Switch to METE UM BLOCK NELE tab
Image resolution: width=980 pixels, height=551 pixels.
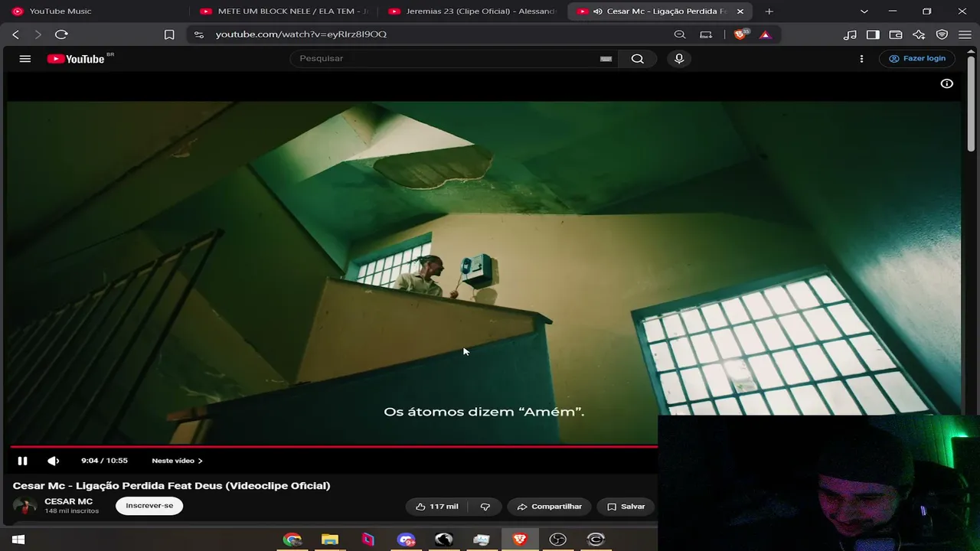pyautogui.click(x=285, y=11)
